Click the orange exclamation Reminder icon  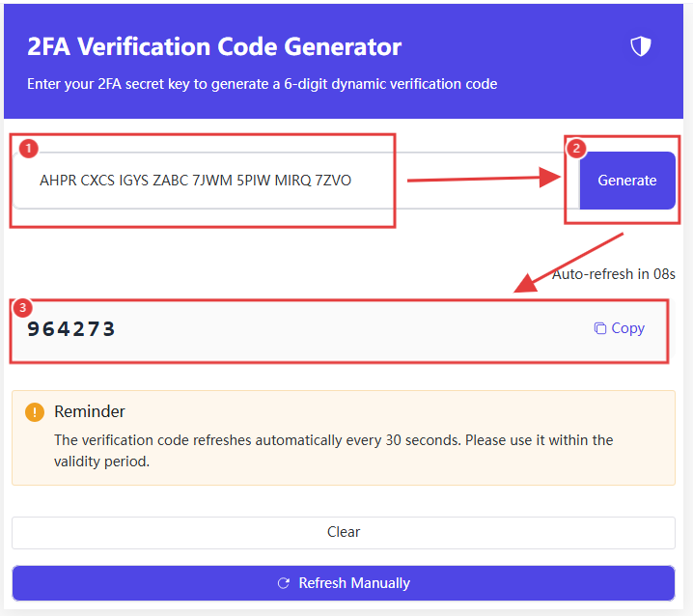pos(35,412)
